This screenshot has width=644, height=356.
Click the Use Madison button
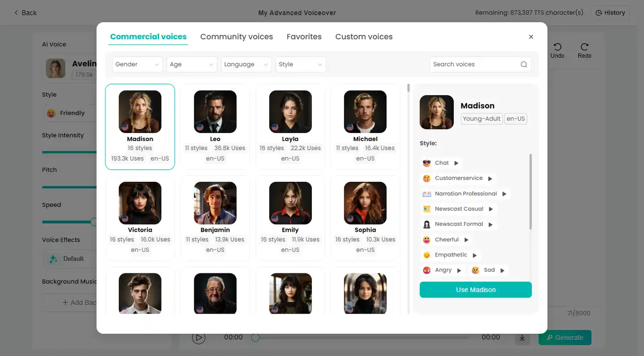[475, 290]
